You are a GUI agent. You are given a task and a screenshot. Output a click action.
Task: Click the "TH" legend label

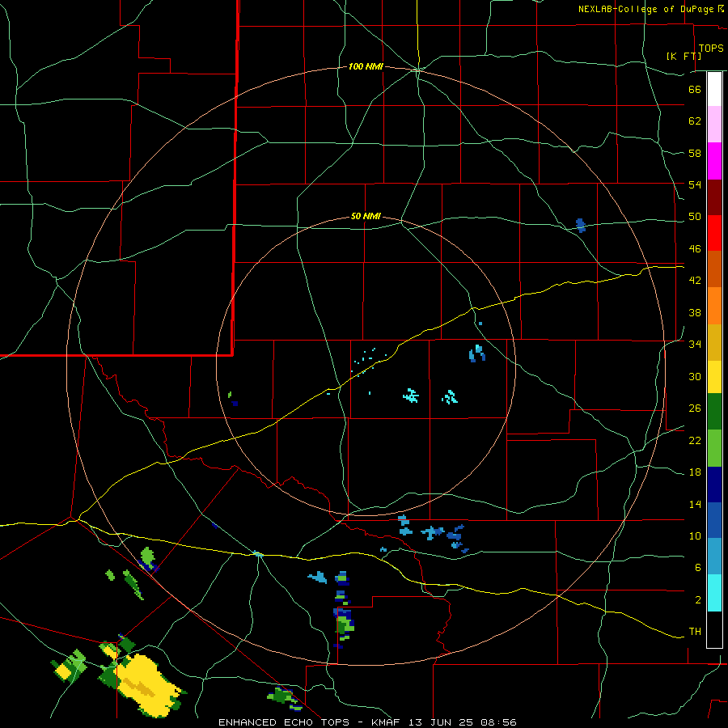click(x=695, y=632)
